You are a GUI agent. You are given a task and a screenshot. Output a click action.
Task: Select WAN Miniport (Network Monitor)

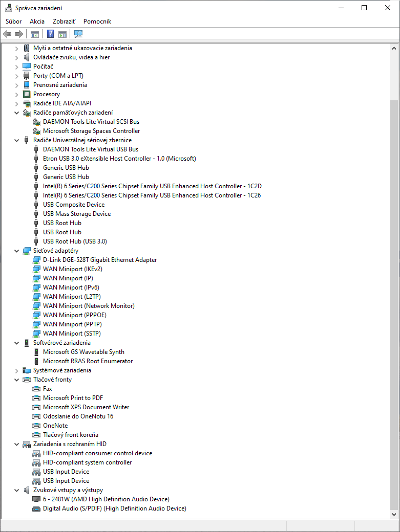89,306
